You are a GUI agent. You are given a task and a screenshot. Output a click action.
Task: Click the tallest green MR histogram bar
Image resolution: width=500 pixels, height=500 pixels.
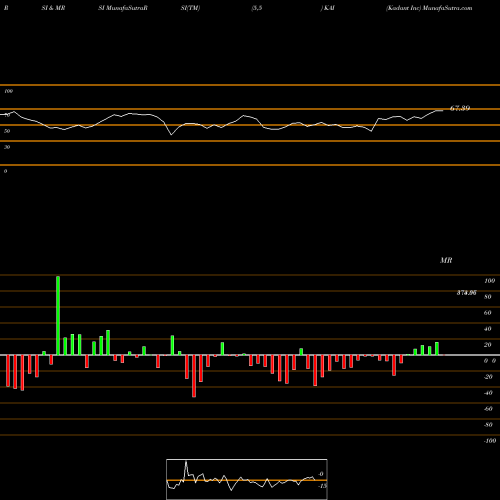(58, 316)
